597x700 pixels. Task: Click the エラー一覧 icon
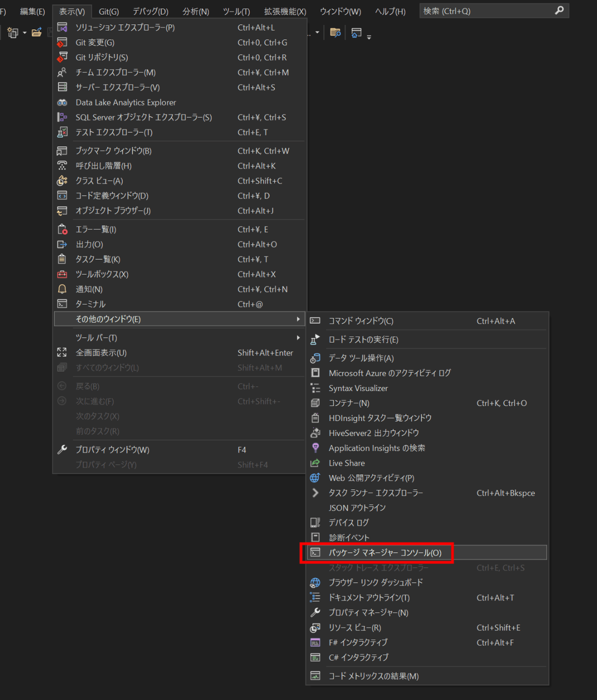click(62, 229)
